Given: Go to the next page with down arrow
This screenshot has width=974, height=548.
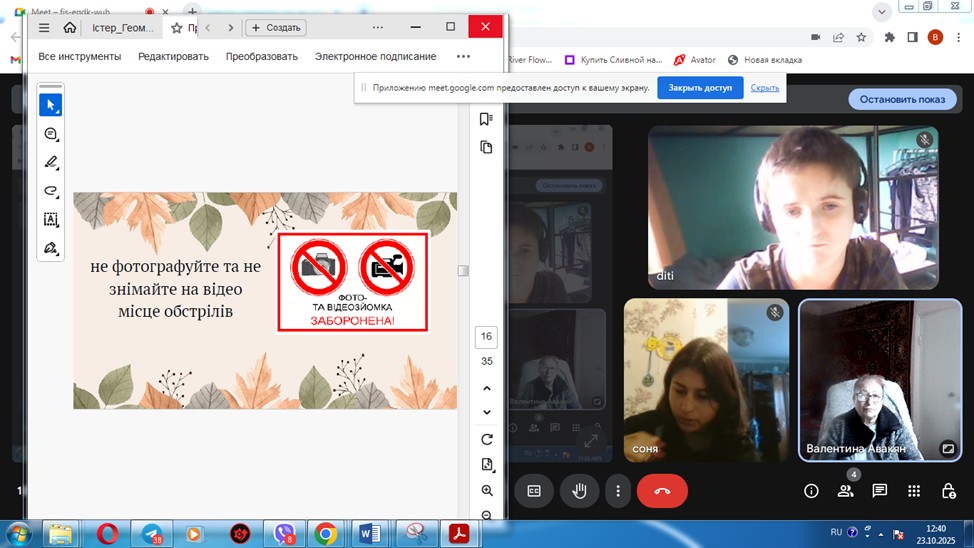Looking at the screenshot, I should point(487,412).
